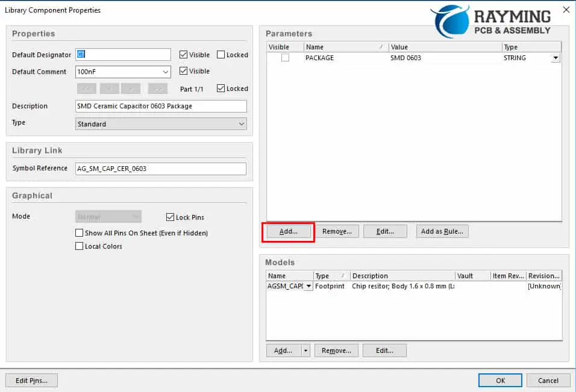
Task: Close the Library Component Properties dialog
Action: click(565, 10)
